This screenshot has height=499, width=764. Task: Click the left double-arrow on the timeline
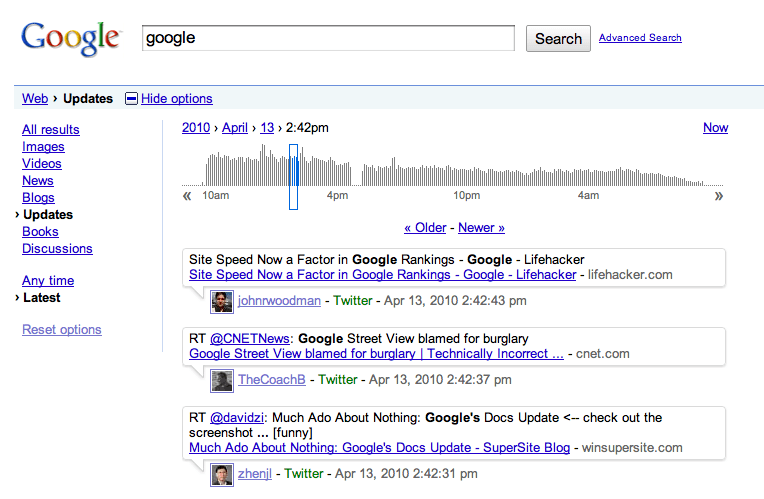point(187,196)
